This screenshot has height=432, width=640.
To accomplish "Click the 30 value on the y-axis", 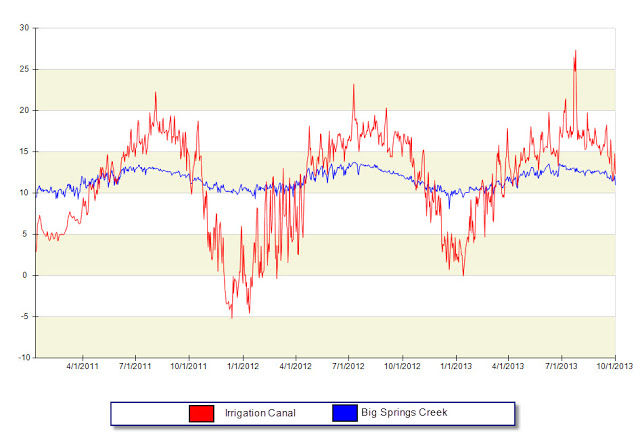I will coord(24,28).
